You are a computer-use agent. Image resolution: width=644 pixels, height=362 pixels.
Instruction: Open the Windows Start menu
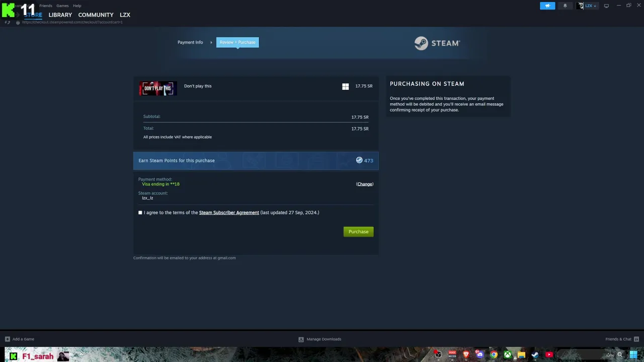pyautogui.click(x=633, y=354)
